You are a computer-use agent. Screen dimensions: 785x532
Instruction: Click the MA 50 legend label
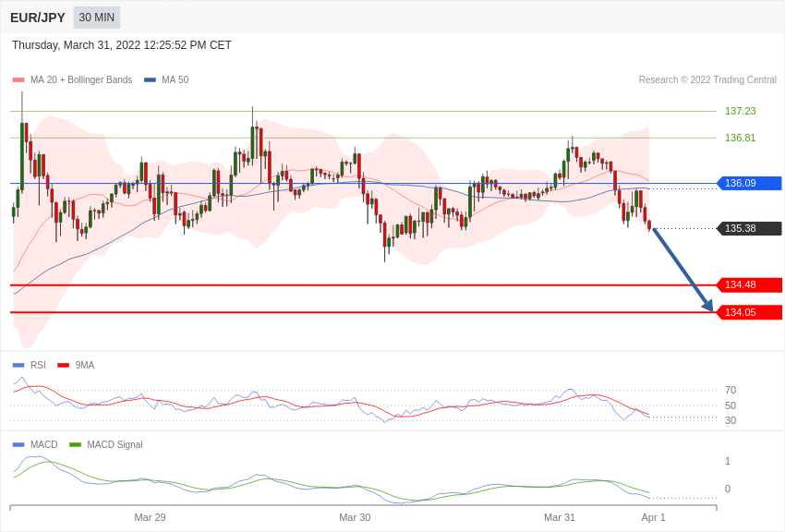[x=175, y=80]
